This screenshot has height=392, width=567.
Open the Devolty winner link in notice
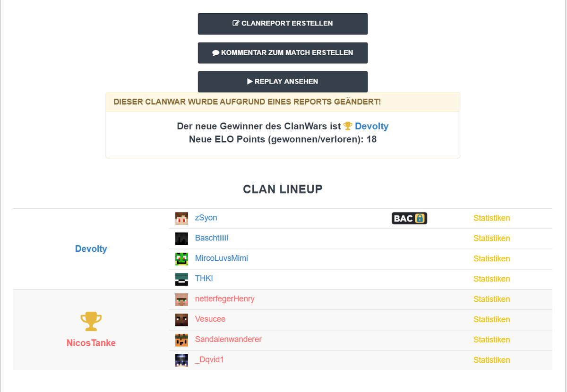(371, 126)
